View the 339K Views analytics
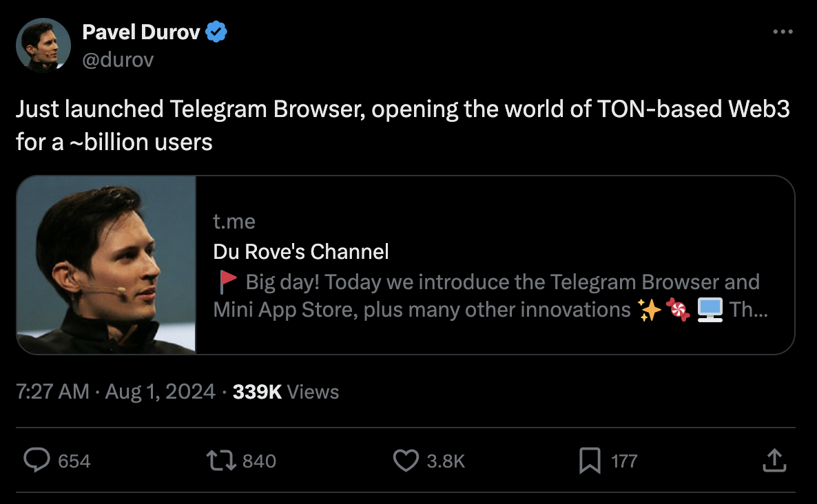The image size is (817, 504). click(x=286, y=392)
